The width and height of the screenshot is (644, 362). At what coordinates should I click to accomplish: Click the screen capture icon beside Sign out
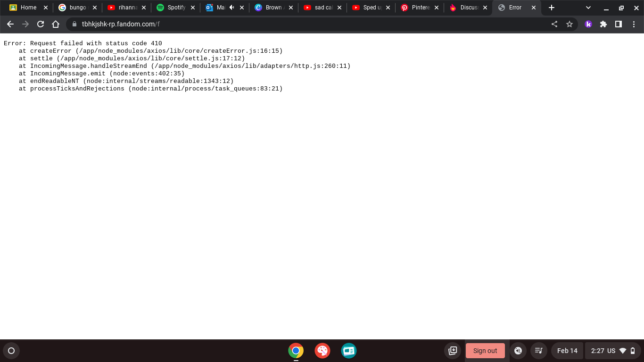pos(453,350)
